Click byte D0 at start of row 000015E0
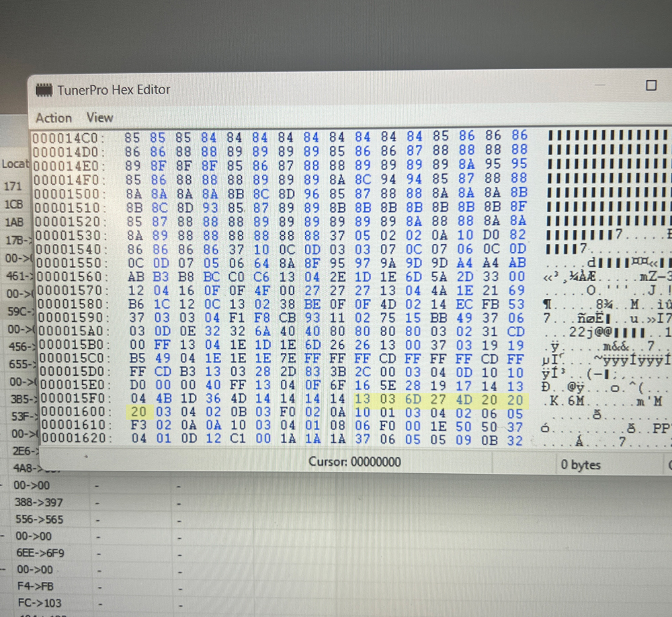Image resolution: width=672 pixels, height=617 pixels. pyautogui.click(x=136, y=386)
